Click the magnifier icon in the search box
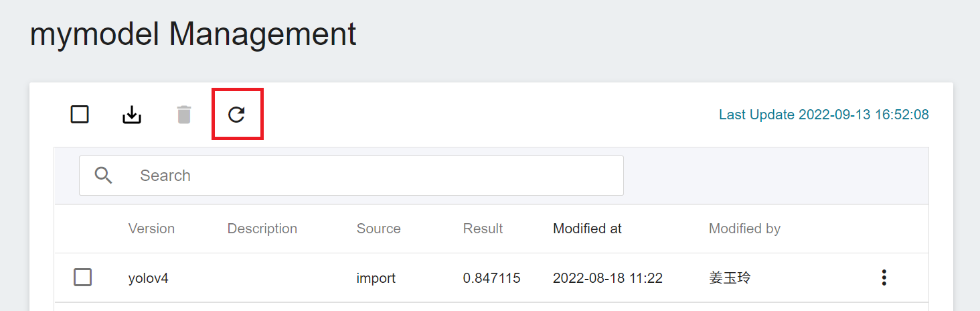This screenshot has height=311, width=980. coord(103,176)
